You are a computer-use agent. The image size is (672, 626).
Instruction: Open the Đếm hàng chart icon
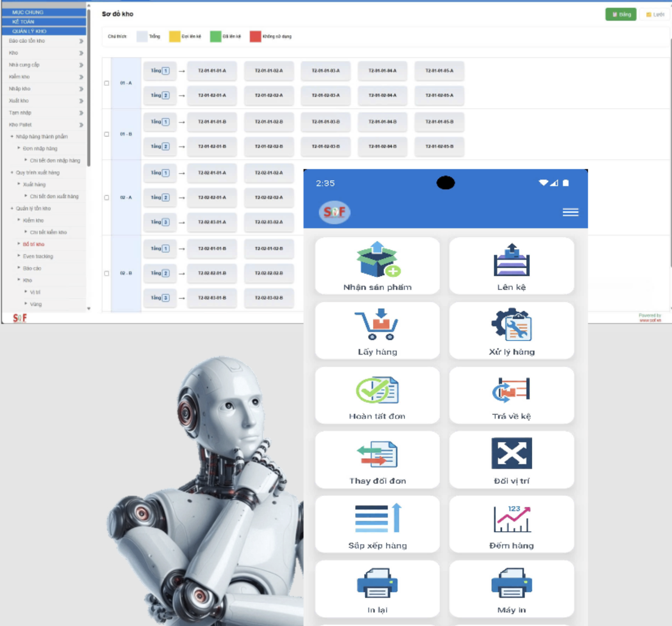point(511,519)
